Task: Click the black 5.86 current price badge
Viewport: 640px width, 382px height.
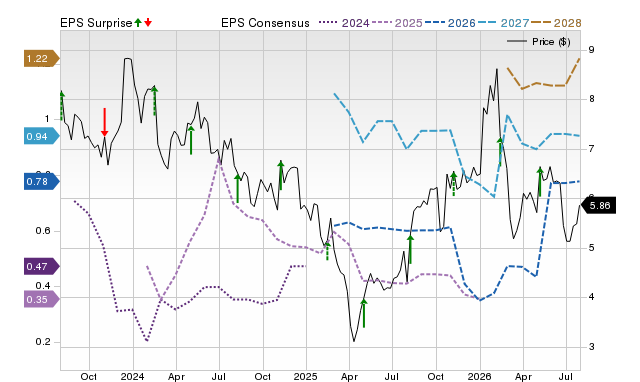Action: tap(598, 205)
